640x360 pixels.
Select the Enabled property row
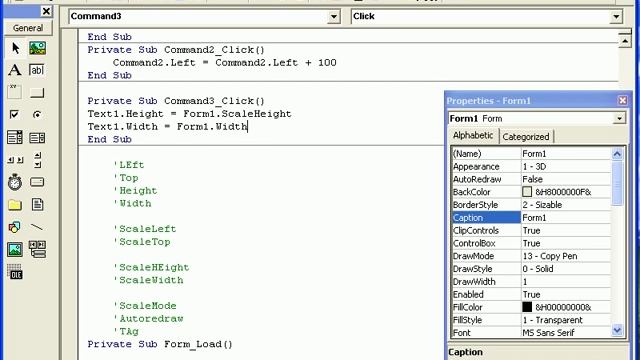click(x=531, y=294)
